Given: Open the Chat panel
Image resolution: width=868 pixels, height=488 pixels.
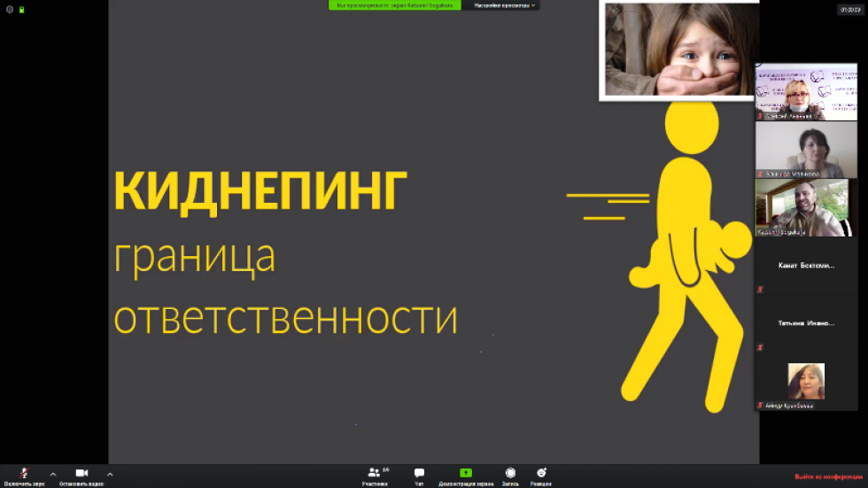Looking at the screenshot, I should 419,474.
